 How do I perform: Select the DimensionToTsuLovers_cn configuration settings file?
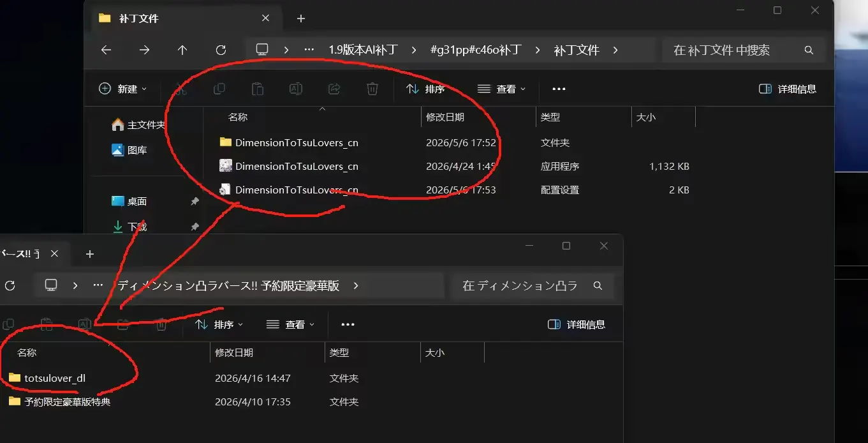(x=455, y=190)
